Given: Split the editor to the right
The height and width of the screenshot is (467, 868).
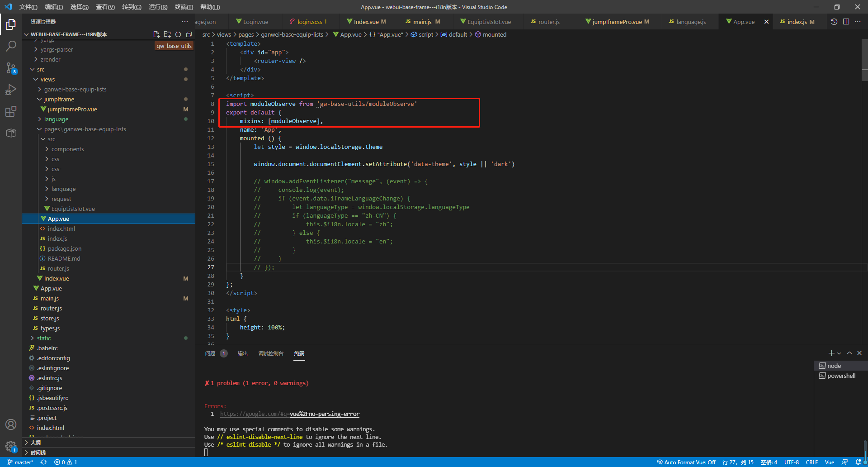Looking at the screenshot, I should [x=846, y=22].
